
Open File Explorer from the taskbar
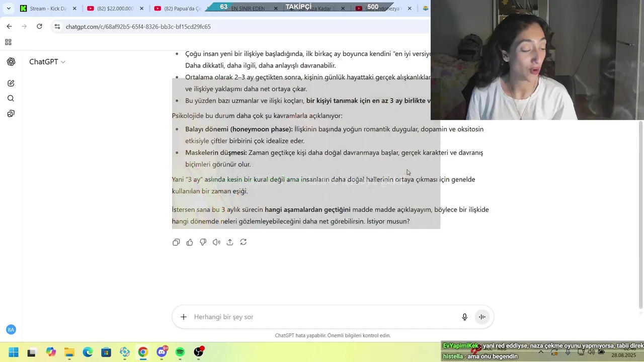69,352
